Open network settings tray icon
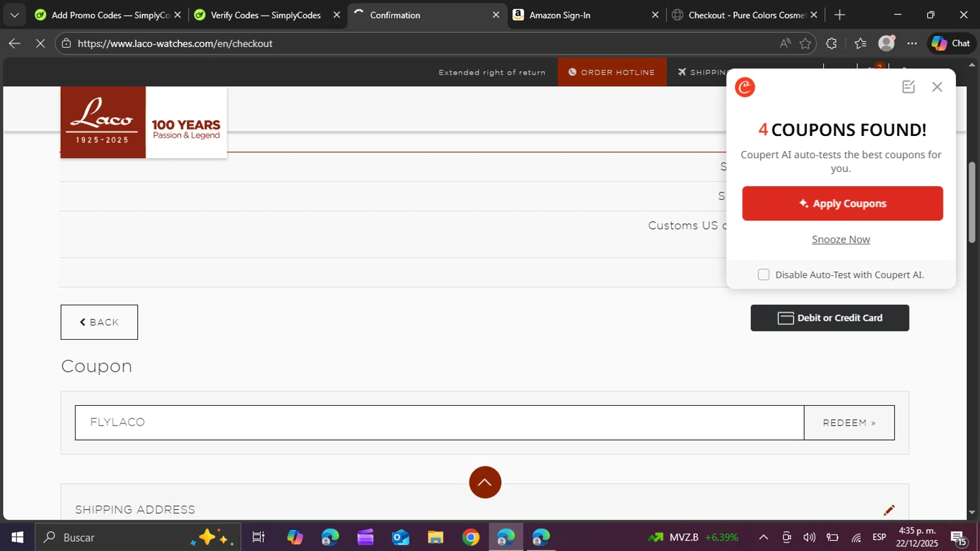Screen dimensions: 980x551 (856, 537)
